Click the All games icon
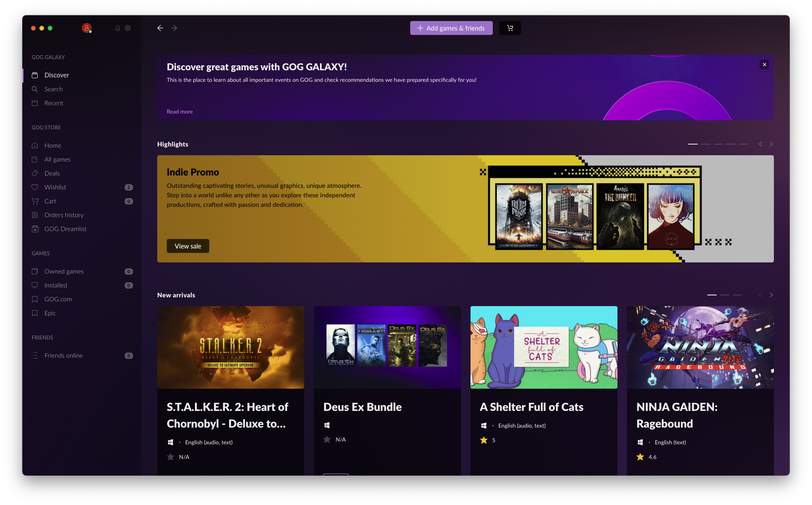This screenshot has width=812, height=505. pyautogui.click(x=35, y=159)
